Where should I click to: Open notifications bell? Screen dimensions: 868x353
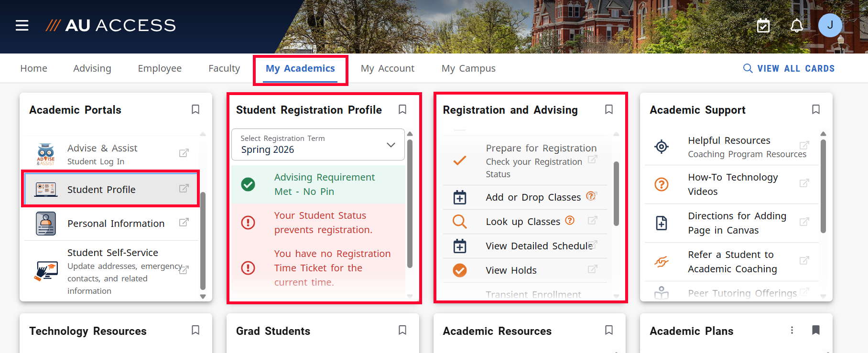[x=797, y=25]
